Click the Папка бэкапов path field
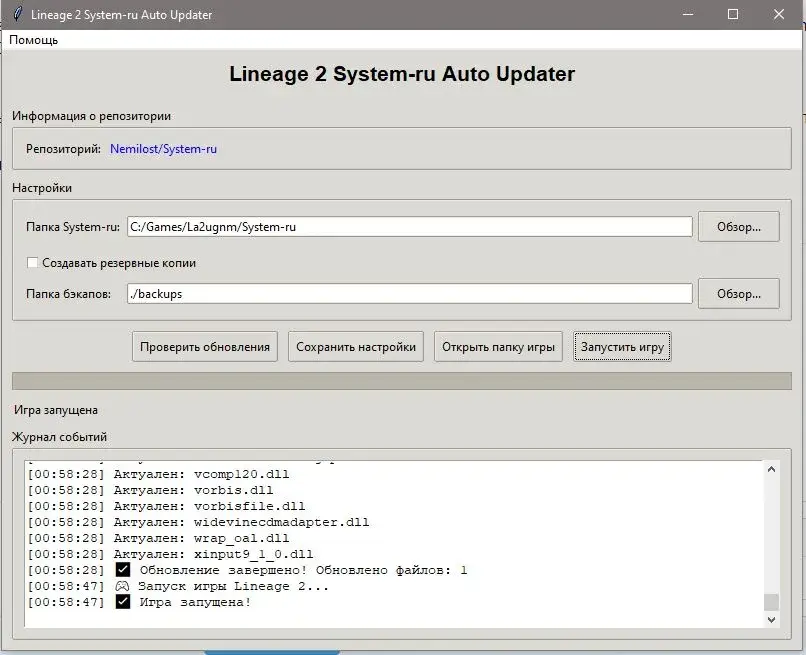The height and width of the screenshot is (655, 806). point(410,294)
